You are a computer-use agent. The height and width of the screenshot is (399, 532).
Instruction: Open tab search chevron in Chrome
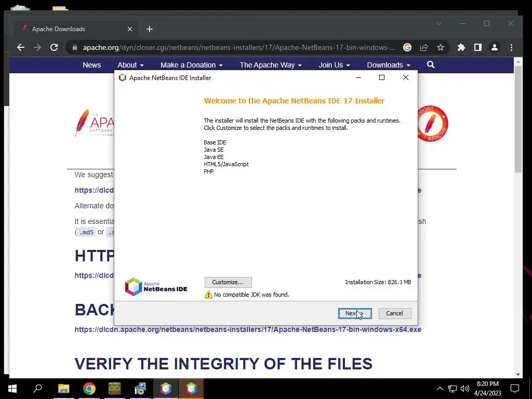[439, 23]
